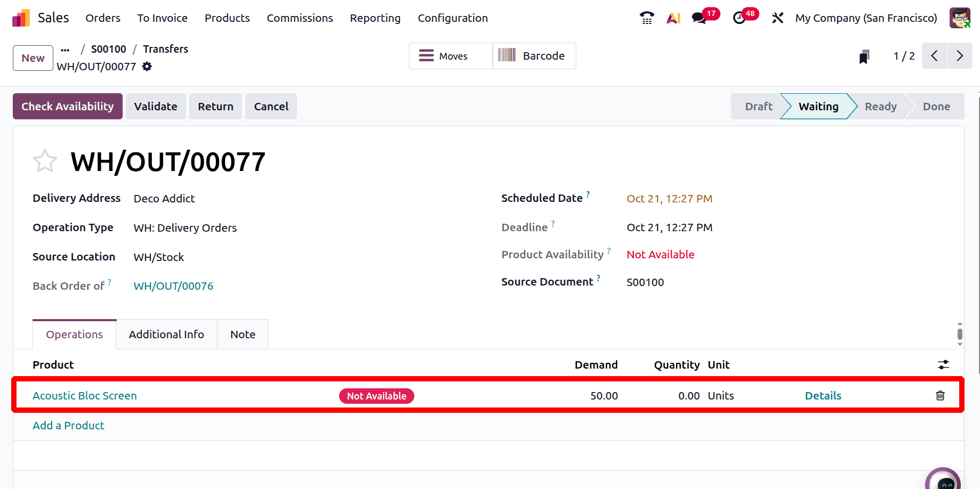Open the VoIP phone icon
This screenshot has height=489, width=980.
[x=647, y=18]
